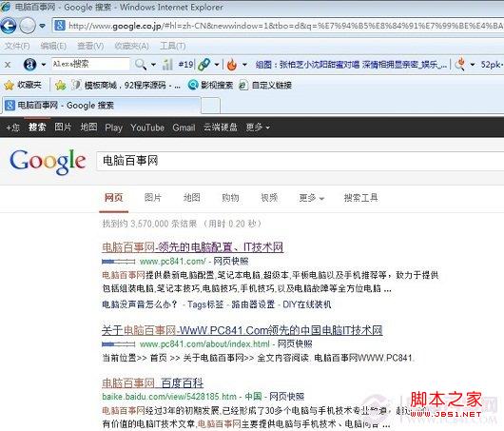Open the 收藏夹 favorites star button
Screen dimensions: 504x431
(x=23, y=85)
